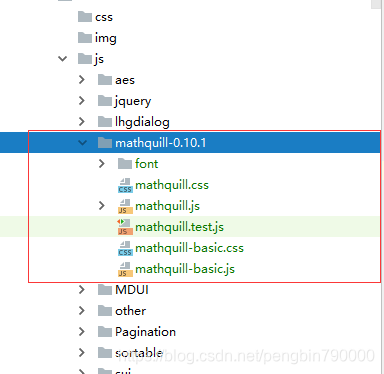Image resolution: width=384 pixels, height=374 pixels.
Task: Select the css folder name
Action: click(104, 17)
